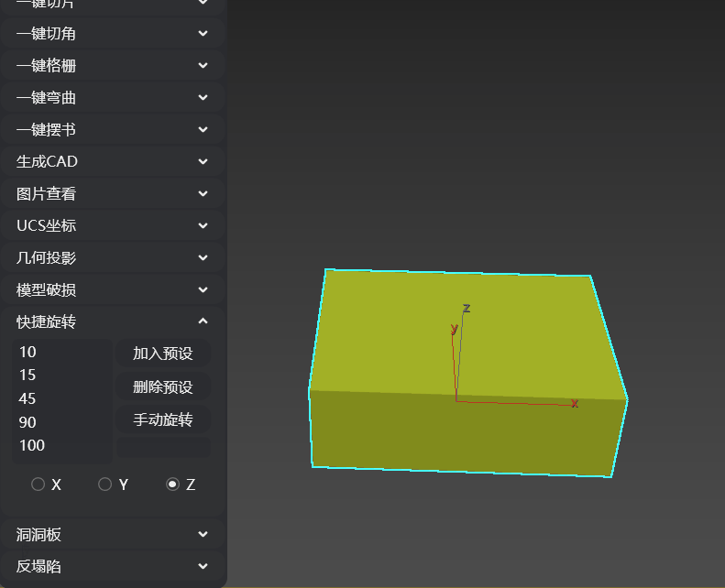
Task: Select the 90 degree preset
Action: click(62, 421)
